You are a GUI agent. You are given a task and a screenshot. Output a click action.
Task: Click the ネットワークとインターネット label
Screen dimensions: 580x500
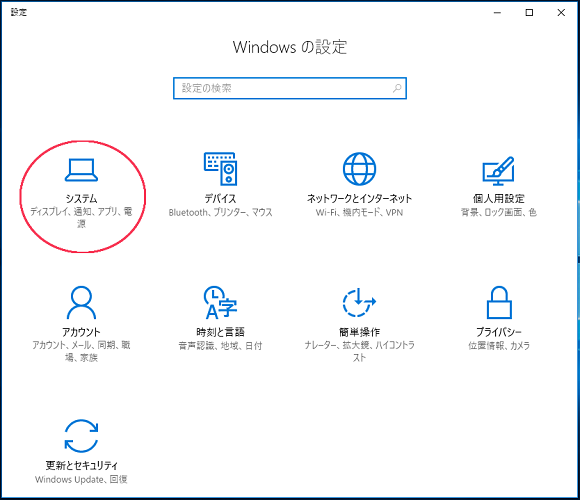click(x=359, y=199)
